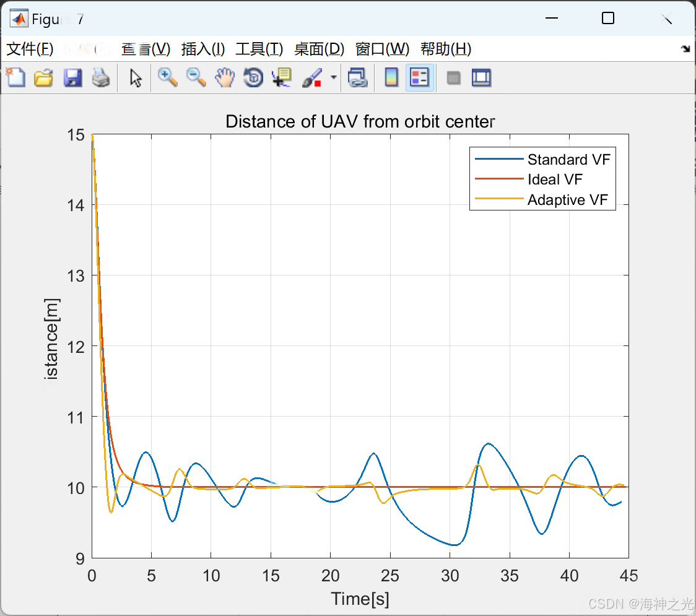Open the 帮助(H) menu
Screen dimensions: 696x616
click(x=446, y=49)
